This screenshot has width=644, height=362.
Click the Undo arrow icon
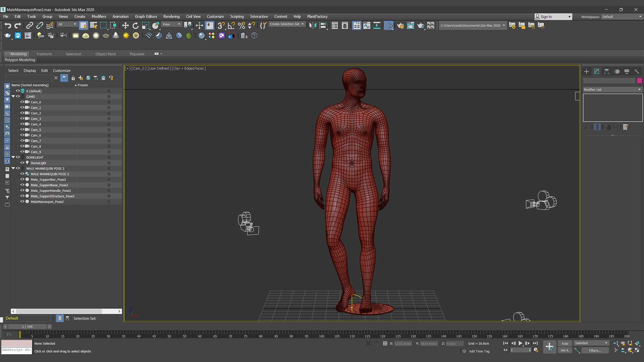click(8, 25)
